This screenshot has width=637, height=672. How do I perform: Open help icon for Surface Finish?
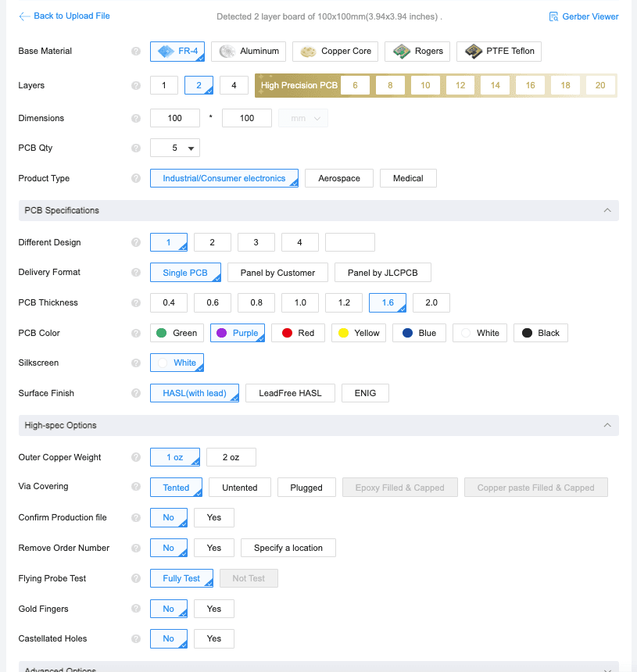pos(136,393)
